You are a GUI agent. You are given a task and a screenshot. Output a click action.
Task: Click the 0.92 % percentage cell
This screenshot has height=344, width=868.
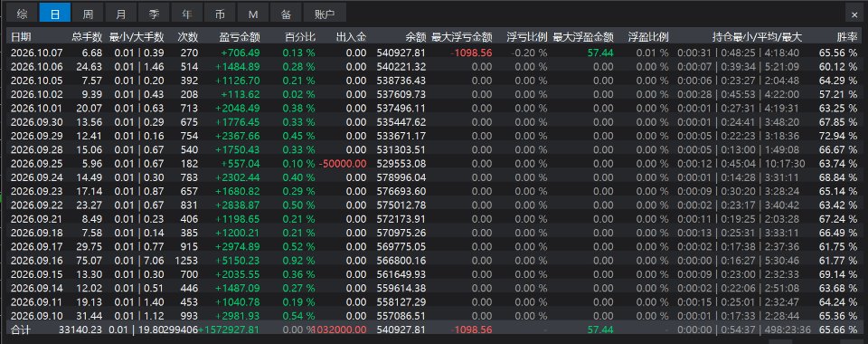[x=299, y=261]
